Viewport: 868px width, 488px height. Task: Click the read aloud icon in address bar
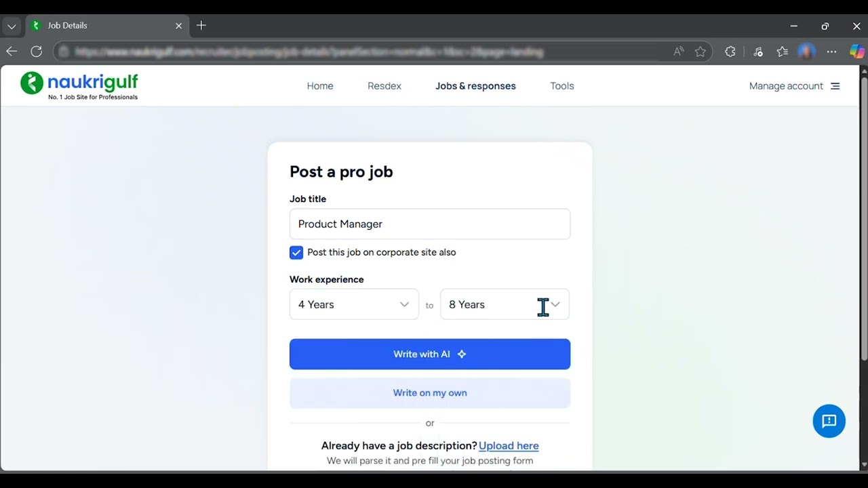pos(678,52)
